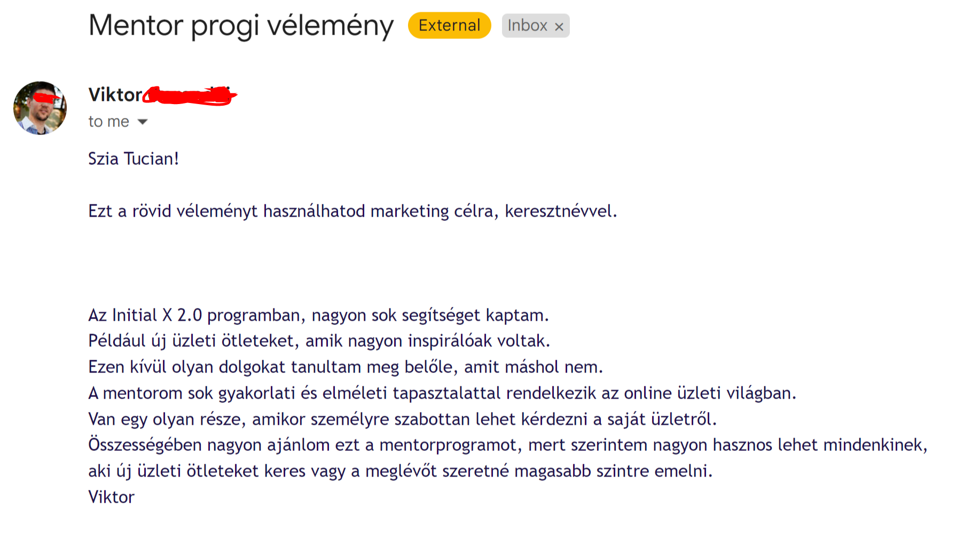Viewport: 980px width, 547px height.
Task: Open the sender's profile picture
Action: click(40, 108)
